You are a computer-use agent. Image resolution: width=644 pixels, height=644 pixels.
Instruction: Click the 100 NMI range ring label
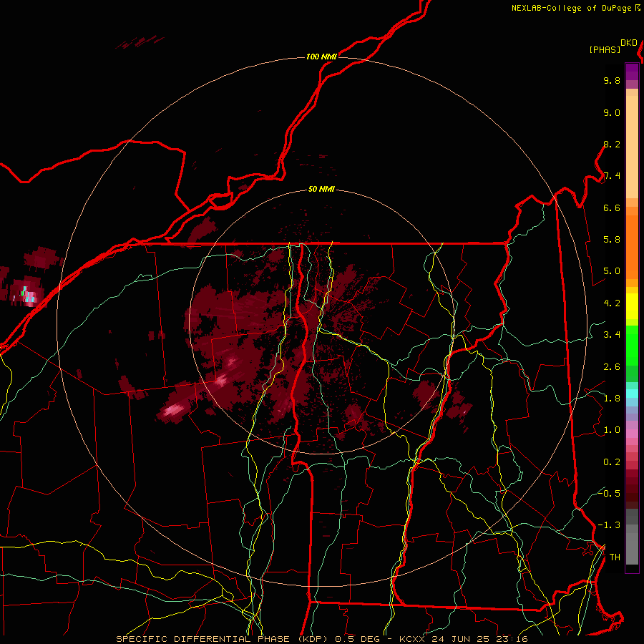(x=321, y=57)
